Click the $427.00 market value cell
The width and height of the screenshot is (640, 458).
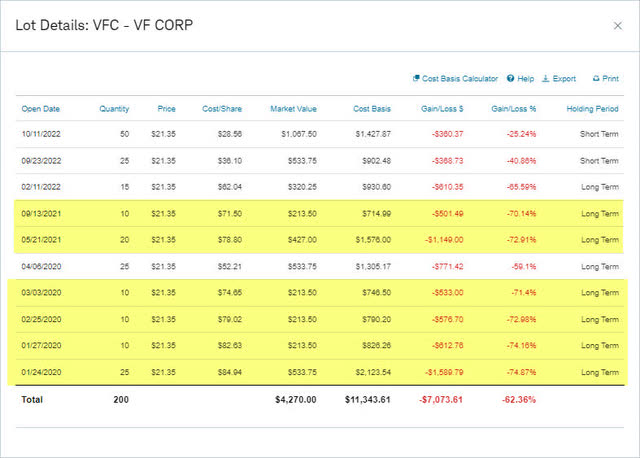(302, 240)
